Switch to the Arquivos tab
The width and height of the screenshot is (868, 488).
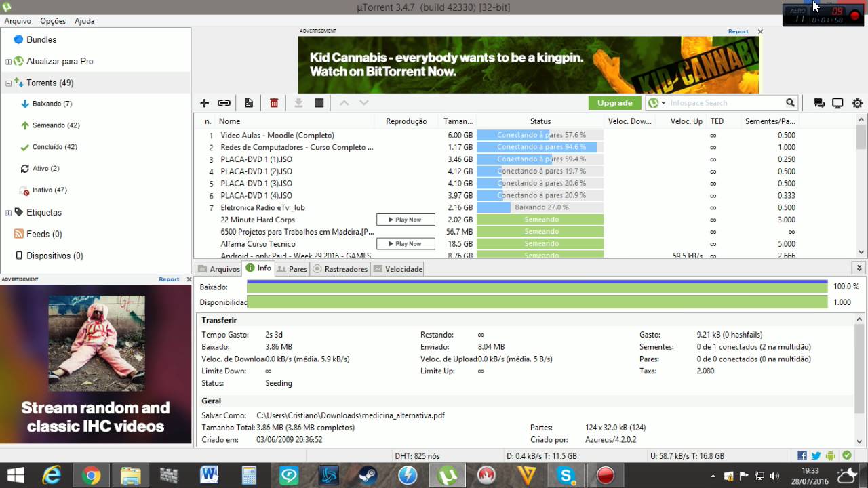(x=218, y=269)
